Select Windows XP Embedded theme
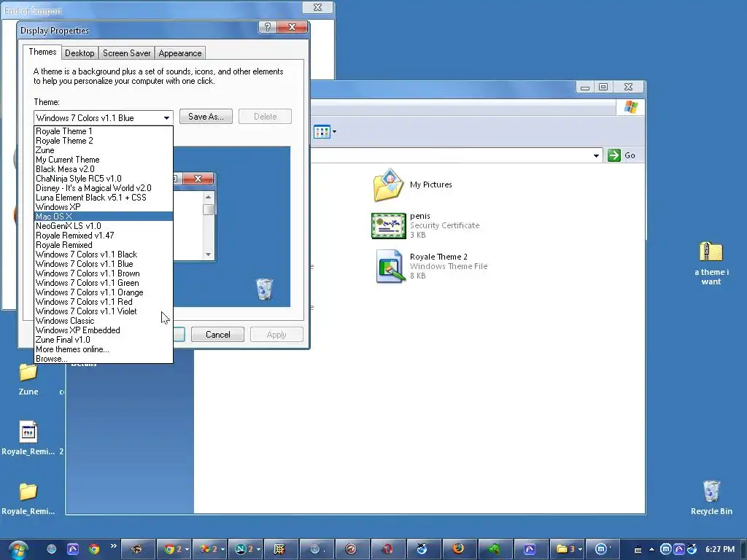Screen dimensions: 747x560 coord(104,330)
